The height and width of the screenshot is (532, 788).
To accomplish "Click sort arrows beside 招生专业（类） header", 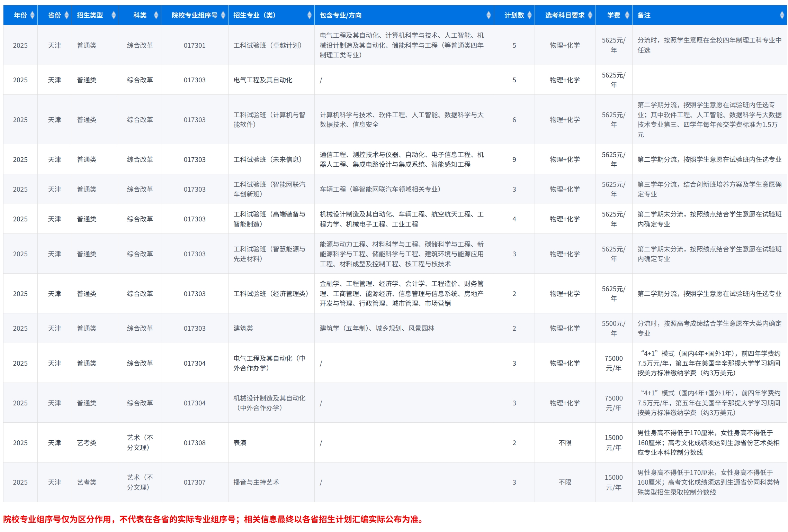I will (x=309, y=15).
